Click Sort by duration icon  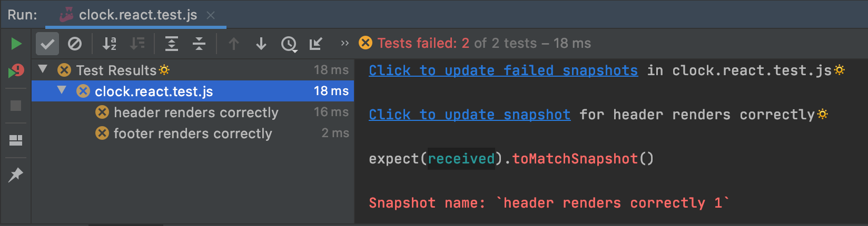[x=137, y=44]
